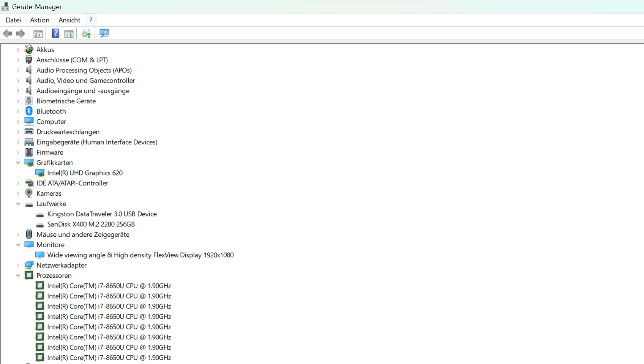Screen dimensions: 644x364
Task: Select Intel(R) UHD Graphics 620
Action: [85, 173]
